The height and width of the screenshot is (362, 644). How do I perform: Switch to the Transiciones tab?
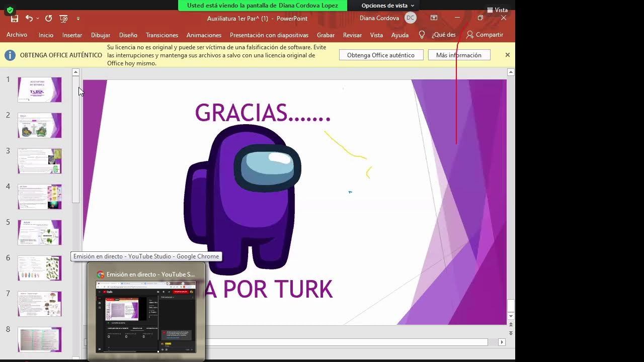pos(162,35)
